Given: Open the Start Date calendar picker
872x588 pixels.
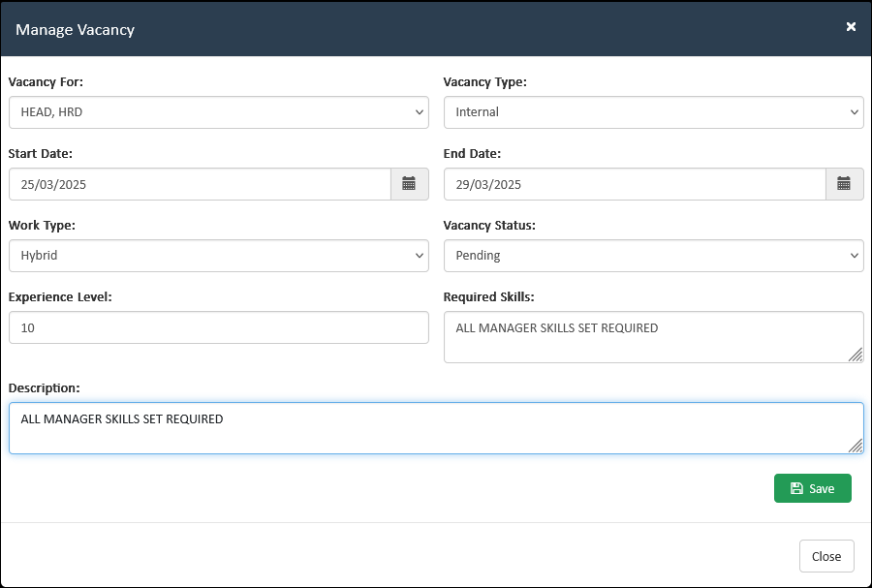Looking at the screenshot, I should tap(409, 184).
